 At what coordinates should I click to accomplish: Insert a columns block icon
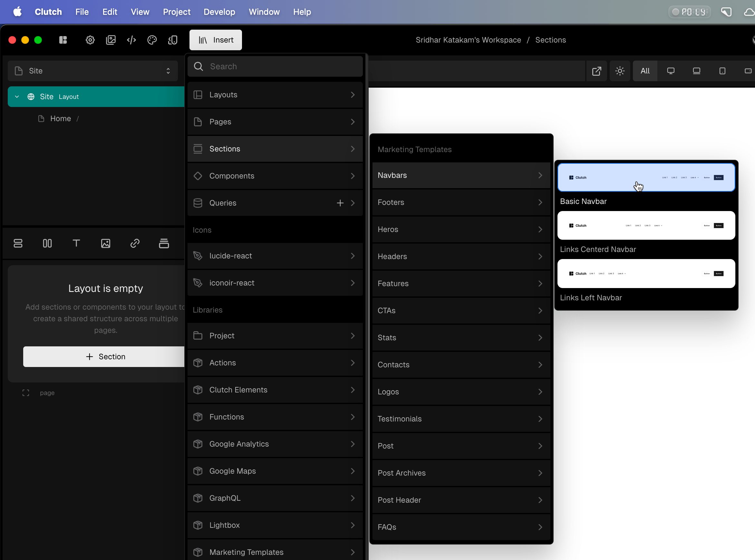(47, 243)
